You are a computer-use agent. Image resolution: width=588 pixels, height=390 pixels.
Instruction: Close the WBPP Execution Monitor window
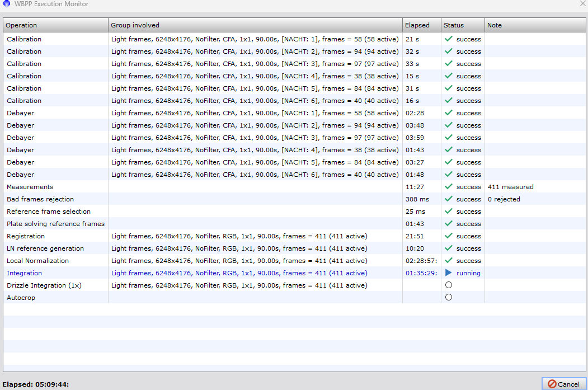tap(583, 4)
